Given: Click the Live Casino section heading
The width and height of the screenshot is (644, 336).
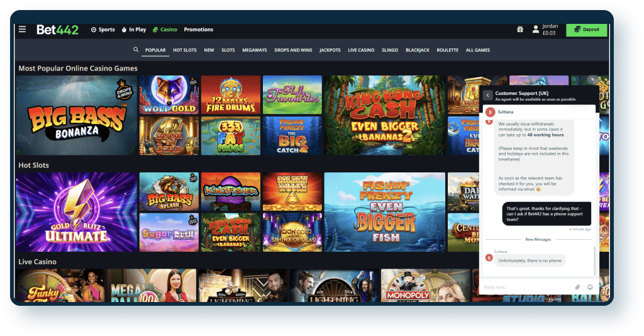Looking at the screenshot, I should point(37,262).
